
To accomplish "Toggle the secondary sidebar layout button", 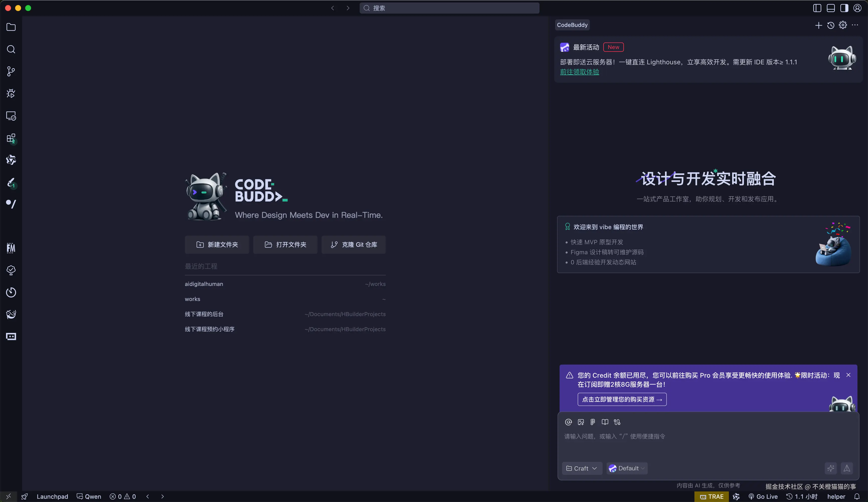I will tap(844, 8).
